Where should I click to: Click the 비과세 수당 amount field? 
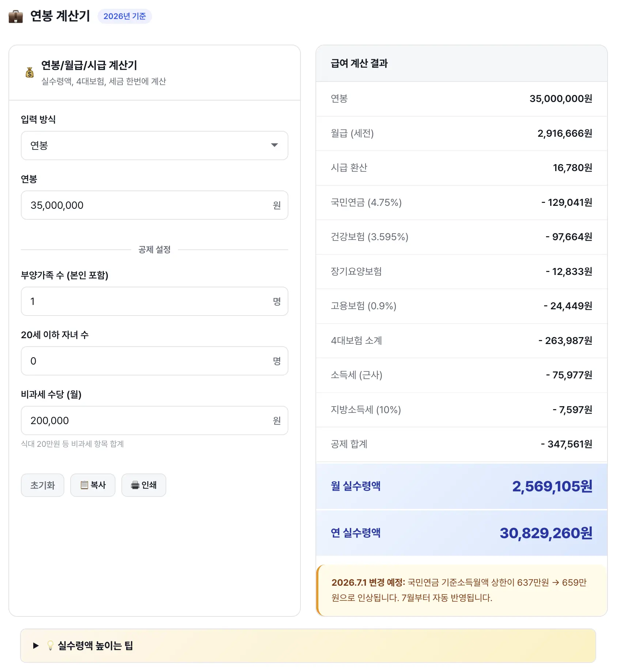point(154,420)
